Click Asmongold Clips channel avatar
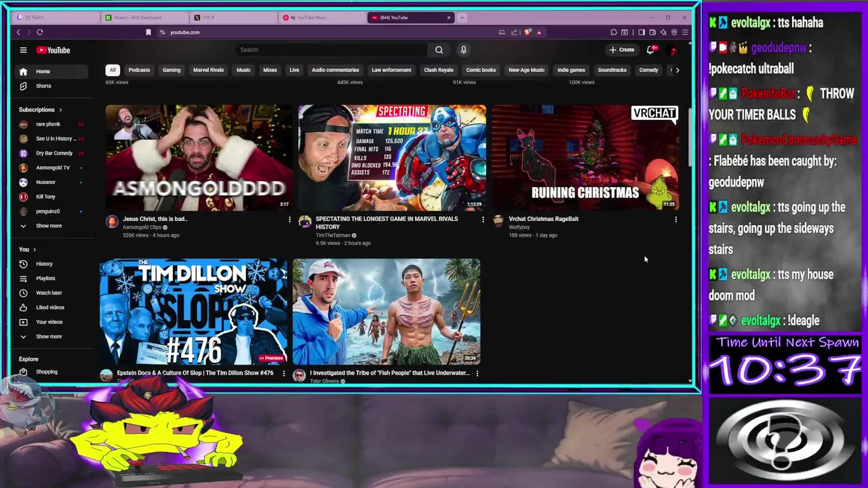Viewport: 868px width, 488px height. click(112, 222)
